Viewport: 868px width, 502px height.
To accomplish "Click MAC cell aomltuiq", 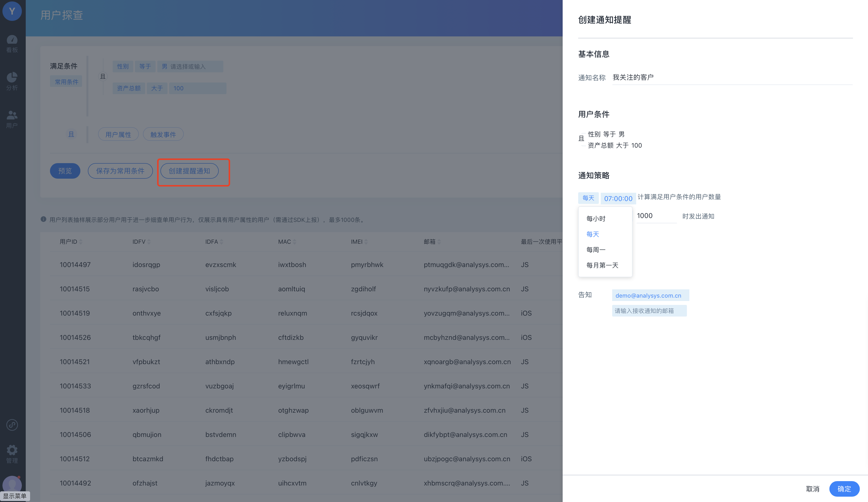I will click(292, 289).
